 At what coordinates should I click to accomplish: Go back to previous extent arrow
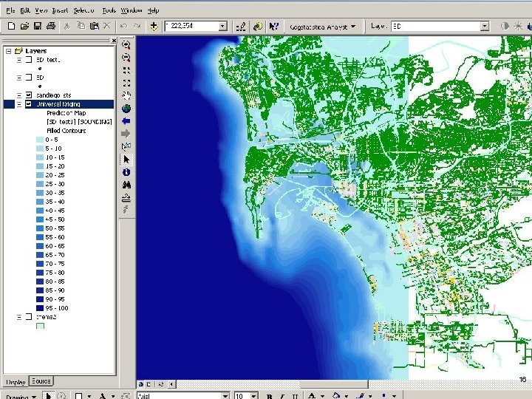coord(126,121)
